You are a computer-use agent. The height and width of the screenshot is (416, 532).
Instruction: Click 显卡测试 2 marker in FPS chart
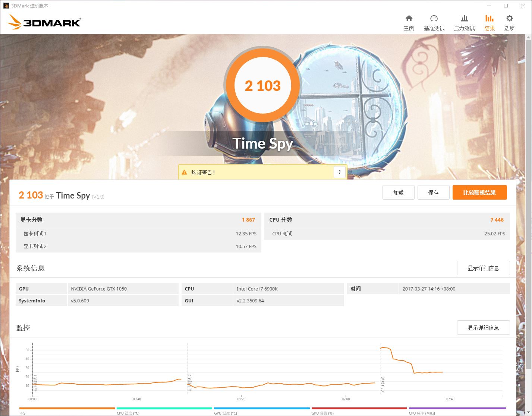[189, 383]
